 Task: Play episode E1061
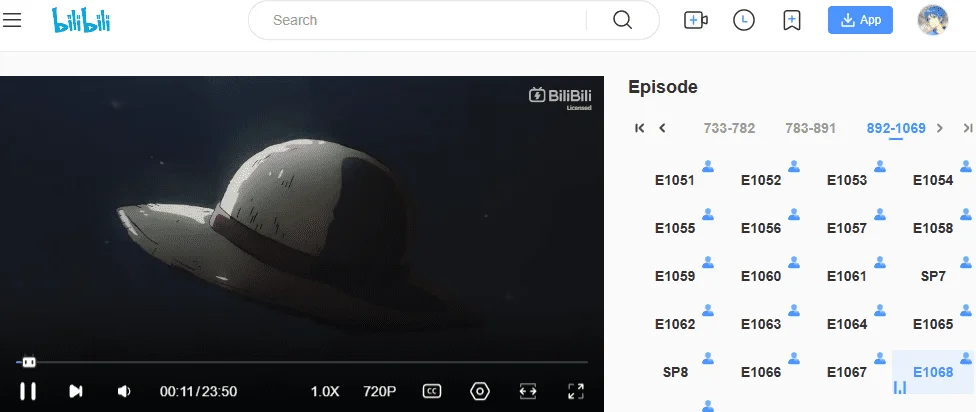pos(847,276)
